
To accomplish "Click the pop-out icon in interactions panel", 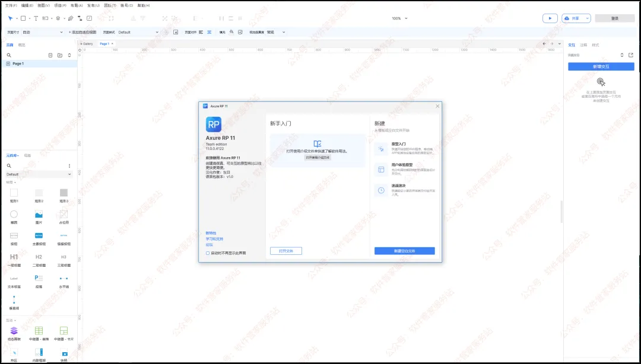I will point(631,55).
